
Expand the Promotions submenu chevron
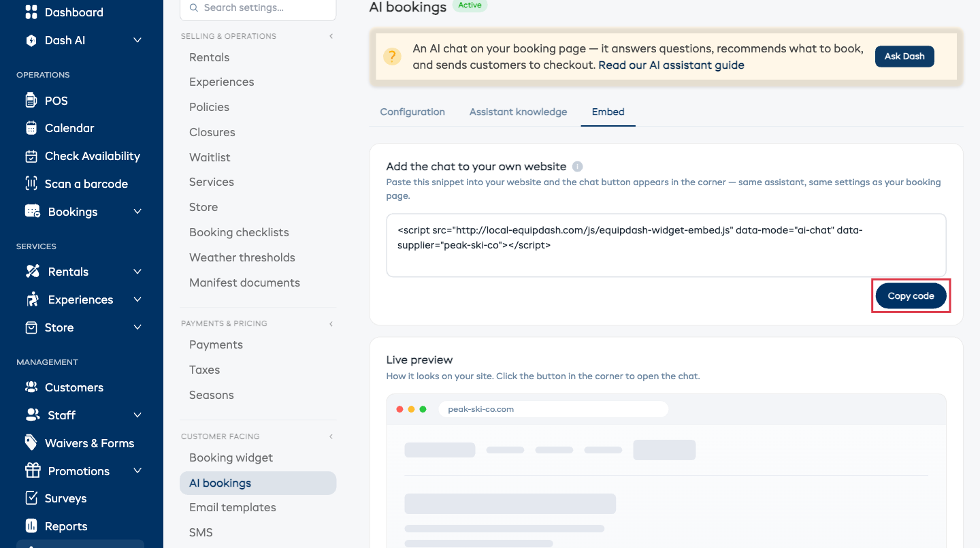click(x=137, y=471)
